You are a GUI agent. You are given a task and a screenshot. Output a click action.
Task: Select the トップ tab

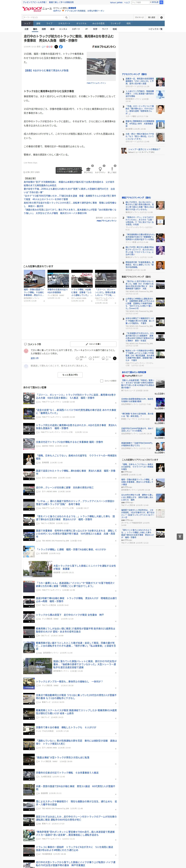point(27,24)
